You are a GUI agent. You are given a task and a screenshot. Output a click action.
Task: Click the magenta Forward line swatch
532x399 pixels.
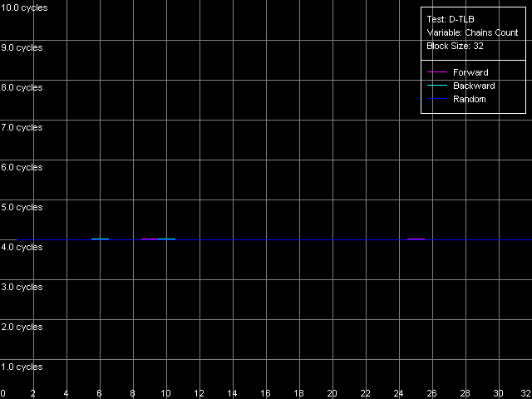[437, 72]
